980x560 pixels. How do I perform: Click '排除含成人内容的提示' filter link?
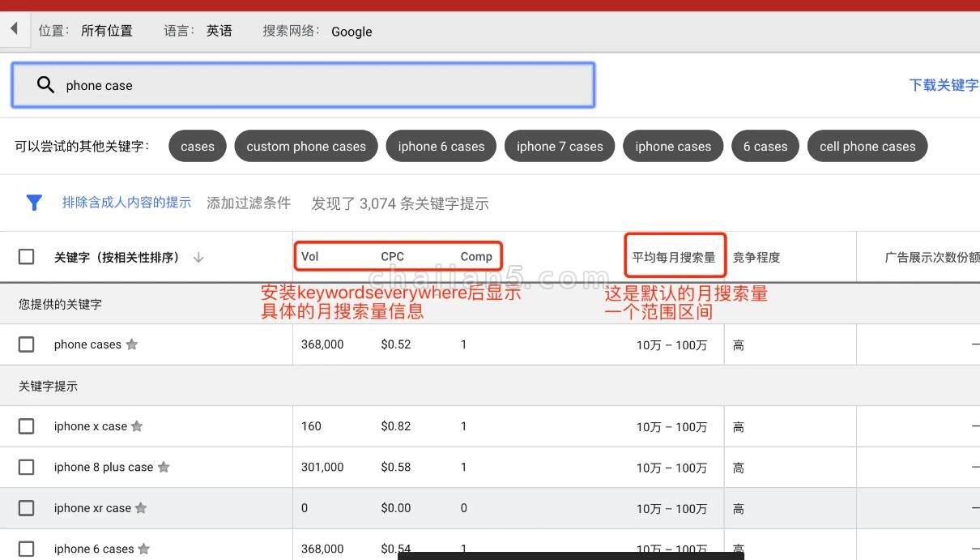[126, 203]
